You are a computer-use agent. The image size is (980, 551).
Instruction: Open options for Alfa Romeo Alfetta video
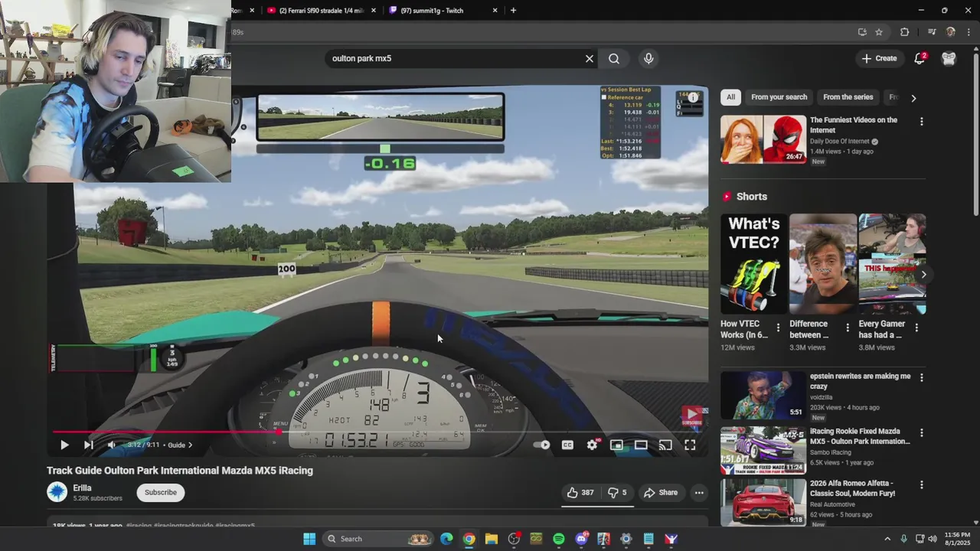click(x=921, y=484)
